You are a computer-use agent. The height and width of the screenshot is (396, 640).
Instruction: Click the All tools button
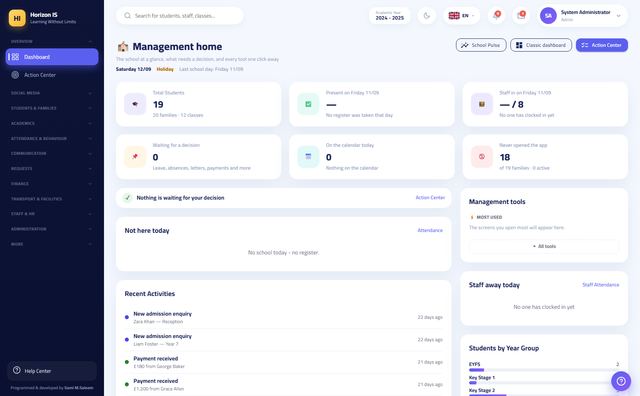click(x=544, y=246)
